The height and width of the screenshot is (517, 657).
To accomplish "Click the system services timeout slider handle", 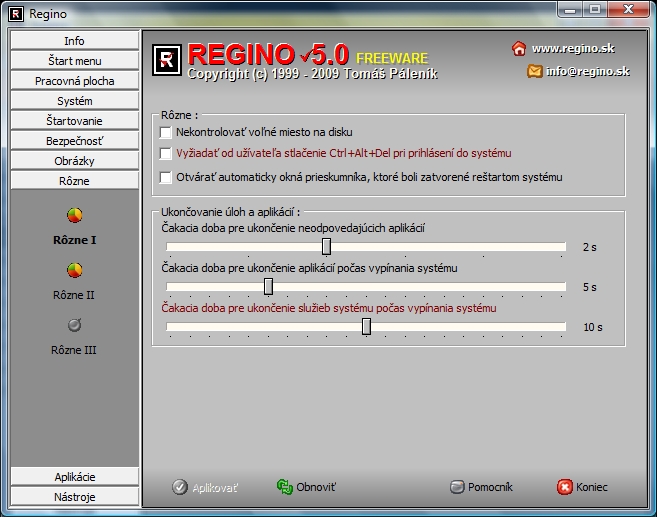I will click(366, 326).
